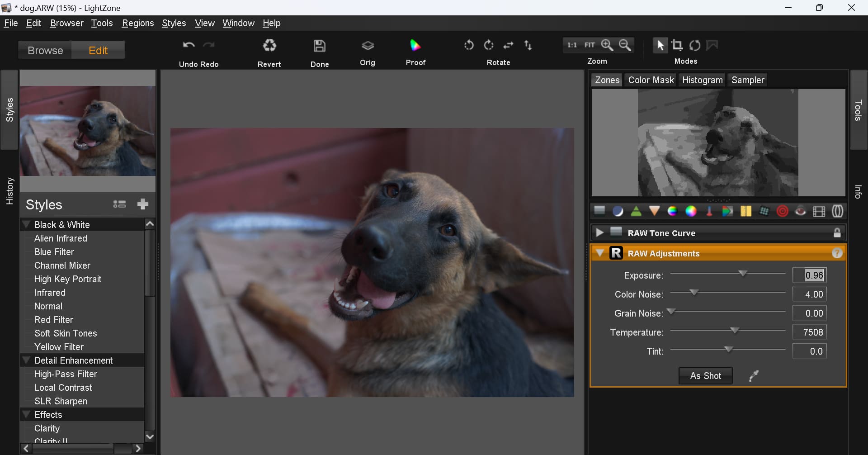Click the Proof color triangle icon
Viewport: 868px width, 455px height.
(x=415, y=45)
